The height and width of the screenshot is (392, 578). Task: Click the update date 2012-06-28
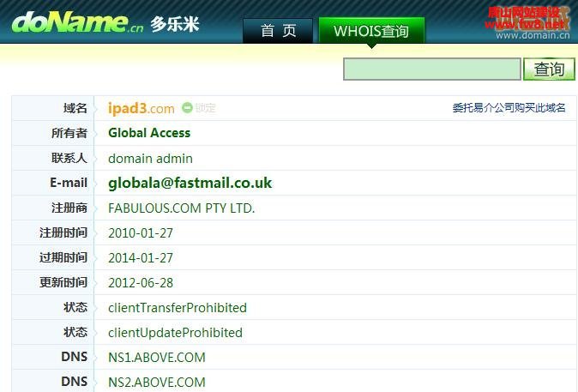(141, 282)
